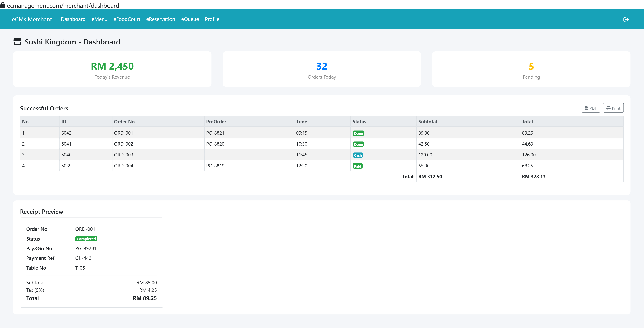
Task: Open the Status column header sort
Action: pos(359,122)
